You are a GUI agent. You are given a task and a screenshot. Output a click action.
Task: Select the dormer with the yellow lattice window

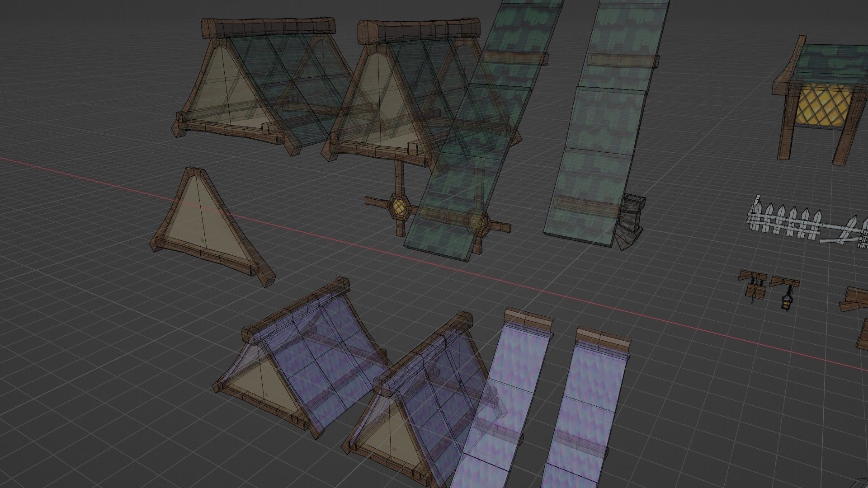pos(821,102)
